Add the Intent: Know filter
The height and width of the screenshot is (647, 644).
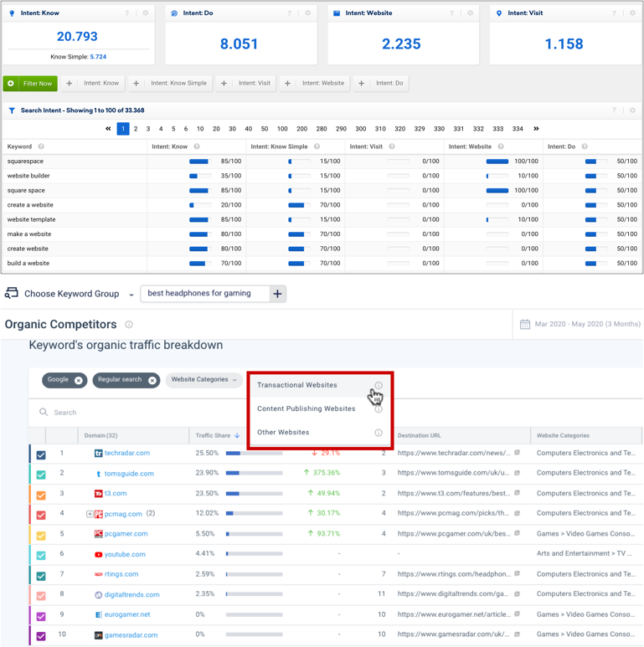coord(94,84)
